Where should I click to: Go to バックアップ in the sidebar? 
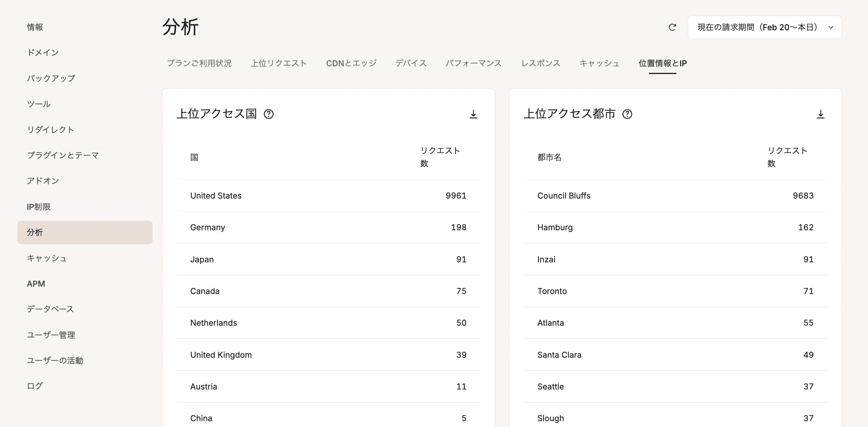click(51, 78)
